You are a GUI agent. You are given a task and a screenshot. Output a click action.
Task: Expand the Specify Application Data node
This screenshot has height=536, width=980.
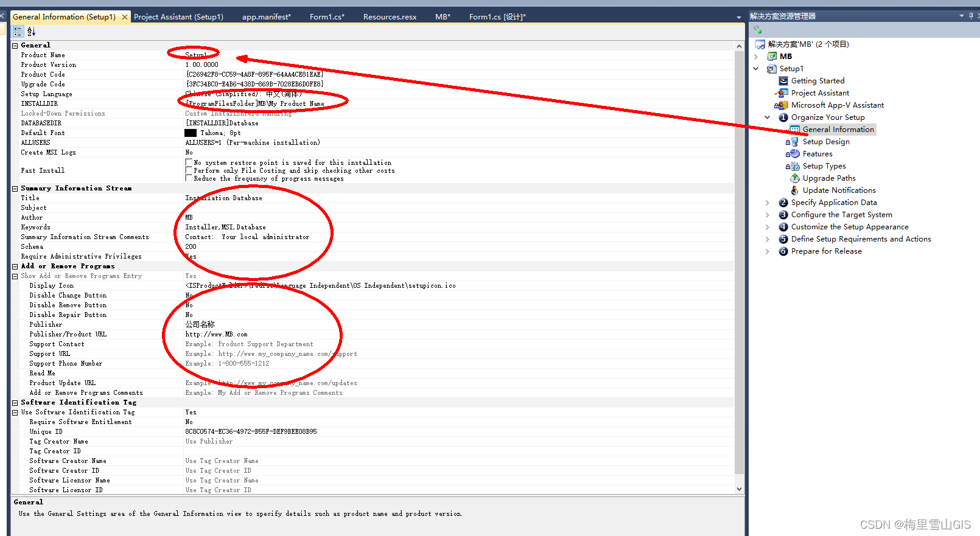point(768,203)
